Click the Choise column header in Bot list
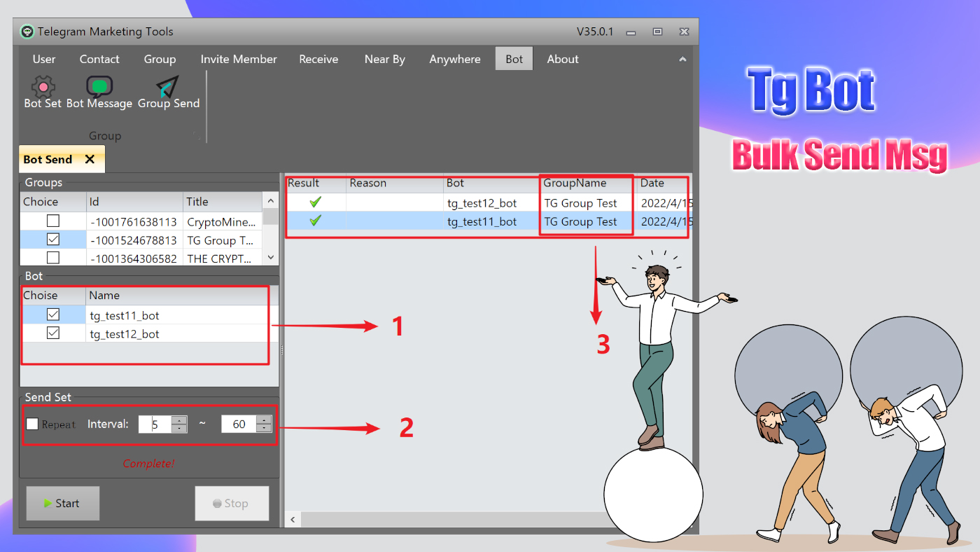The image size is (980, 552). pyautogui.click(x=53, y=296)
